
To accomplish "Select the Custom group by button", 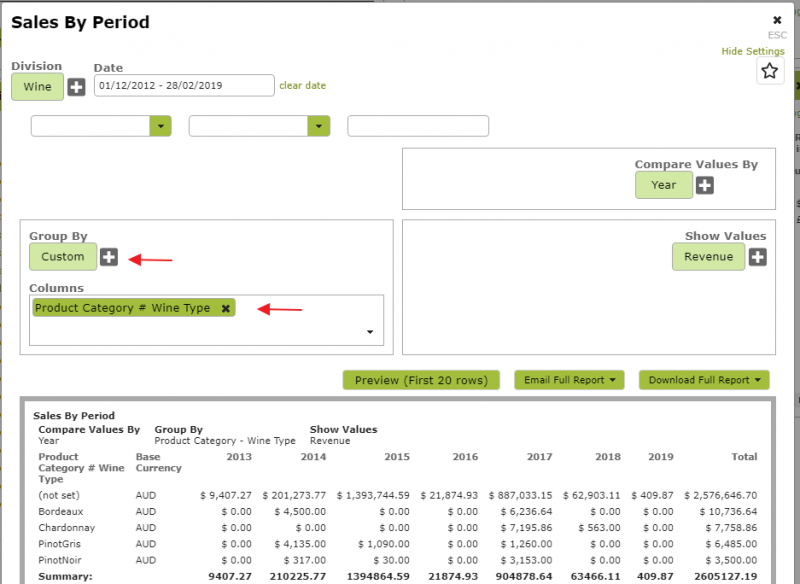I will point(62,257).
